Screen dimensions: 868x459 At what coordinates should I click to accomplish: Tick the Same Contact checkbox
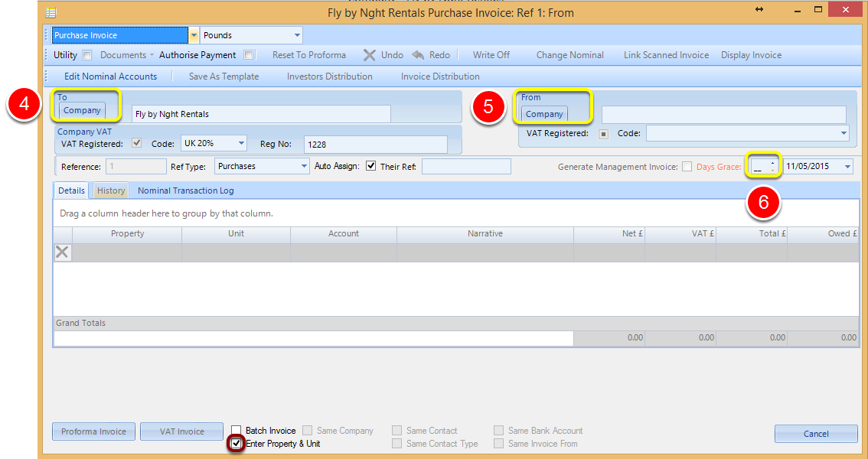tap(397, 430)
